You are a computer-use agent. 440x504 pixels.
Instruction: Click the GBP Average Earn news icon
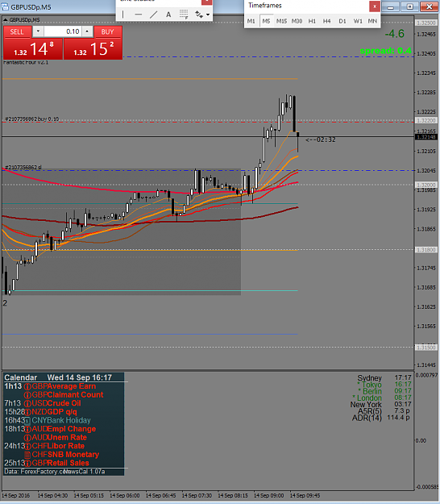[27, 387]
